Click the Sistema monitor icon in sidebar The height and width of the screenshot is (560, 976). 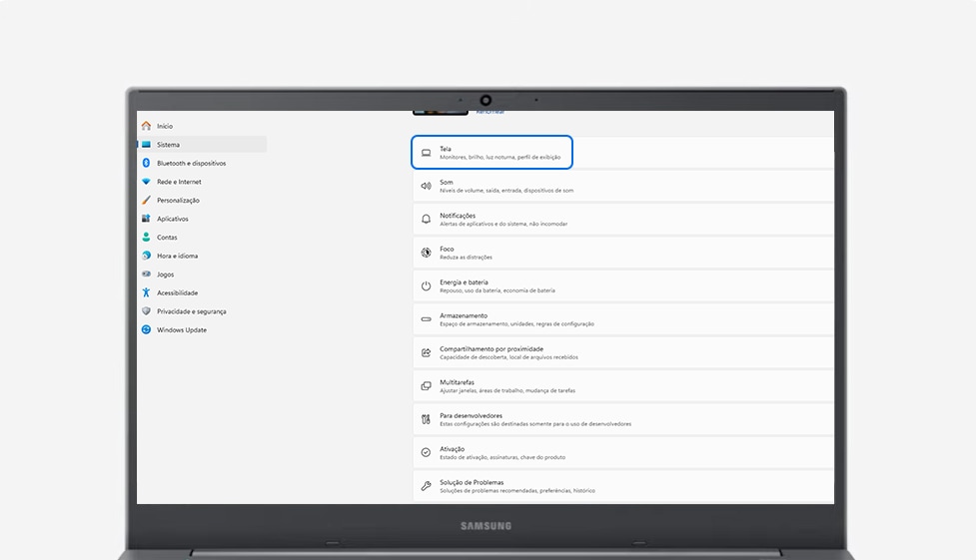coord(146,145)
